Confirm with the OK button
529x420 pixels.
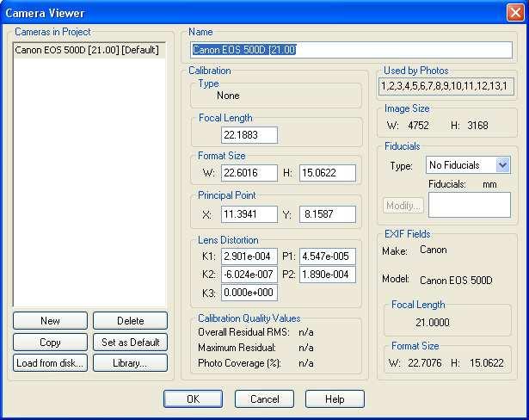[193, 399]
